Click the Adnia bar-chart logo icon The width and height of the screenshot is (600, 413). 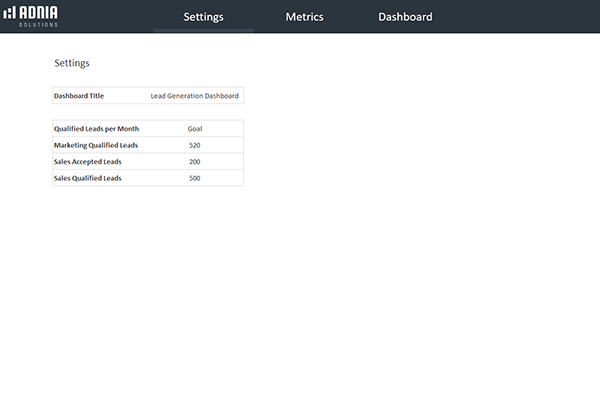click(10, 16)
